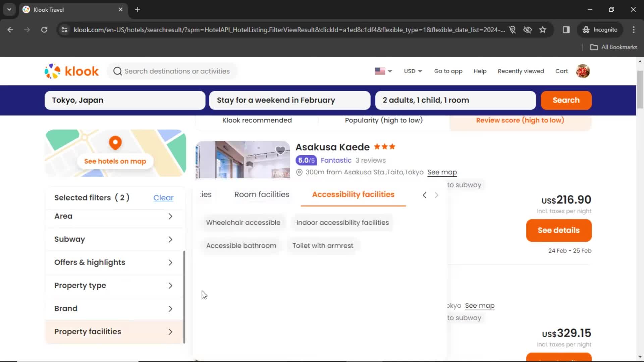Open the country flag selector
This screenshot has height=362, width=644.
383,71
